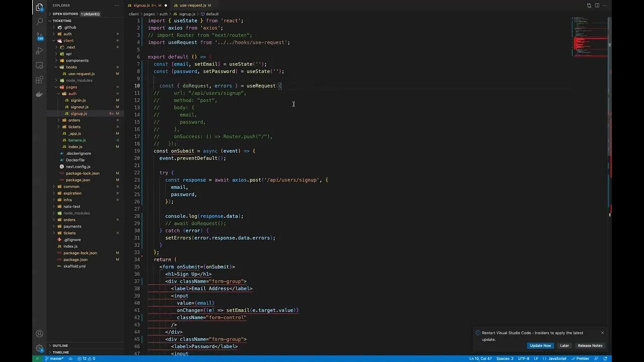The width and height of the screenshot is (644, 362).
Task: Open Explorer more actions ellipsis
Action: click(x=117, y=6)
